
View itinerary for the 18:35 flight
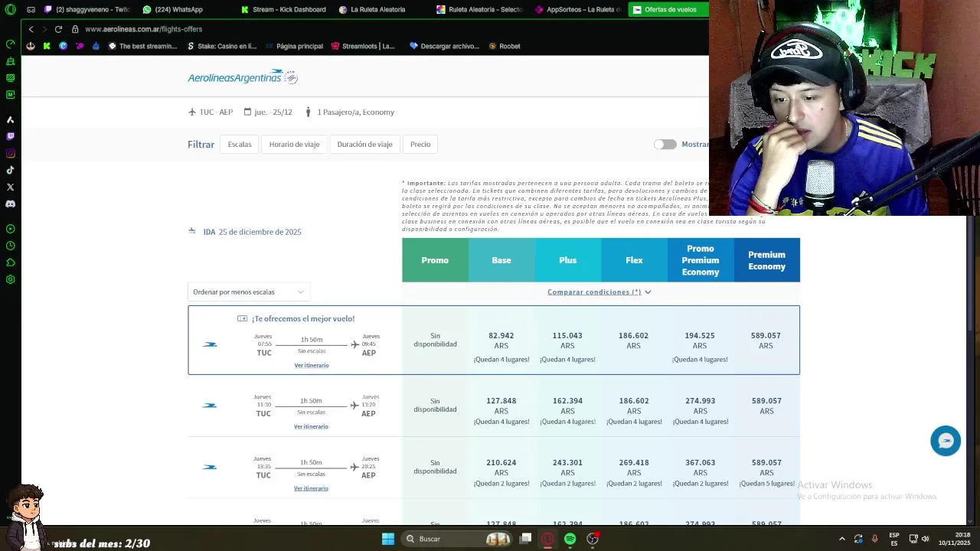pyautogui.click(x=311, y=488)
